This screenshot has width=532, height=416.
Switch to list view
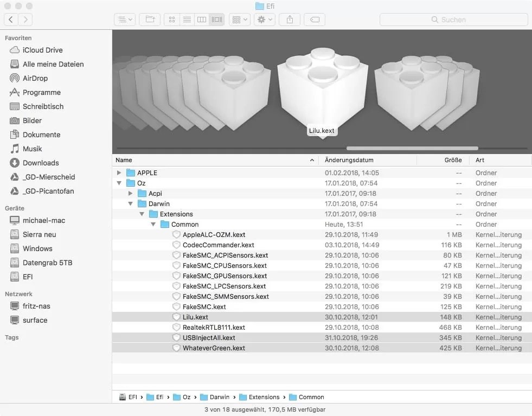coord(187,20)
